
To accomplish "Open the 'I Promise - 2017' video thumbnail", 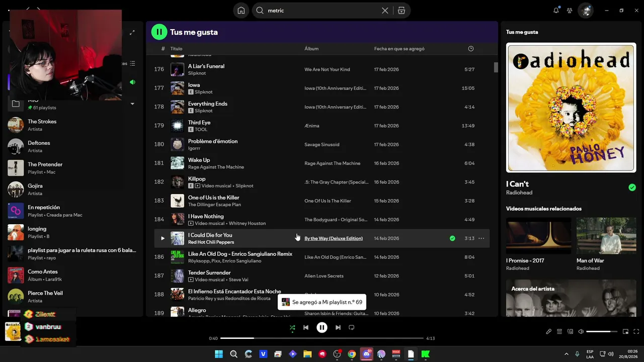I will click(x=538, y=236).
